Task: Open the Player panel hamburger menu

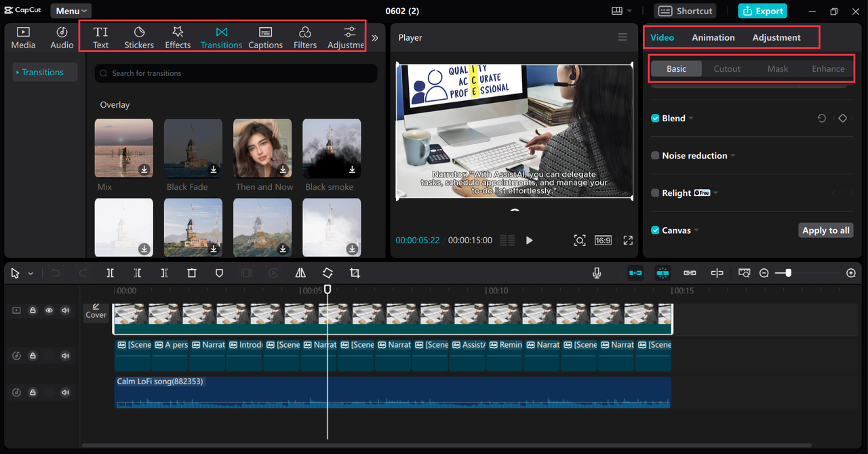Action: pos(623,37)
